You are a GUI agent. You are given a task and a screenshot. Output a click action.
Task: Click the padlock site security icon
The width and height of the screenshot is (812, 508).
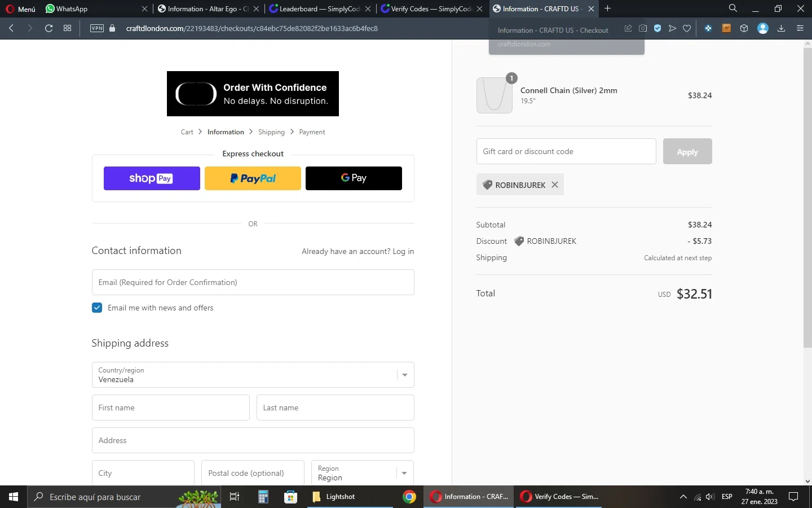[112, 28]
